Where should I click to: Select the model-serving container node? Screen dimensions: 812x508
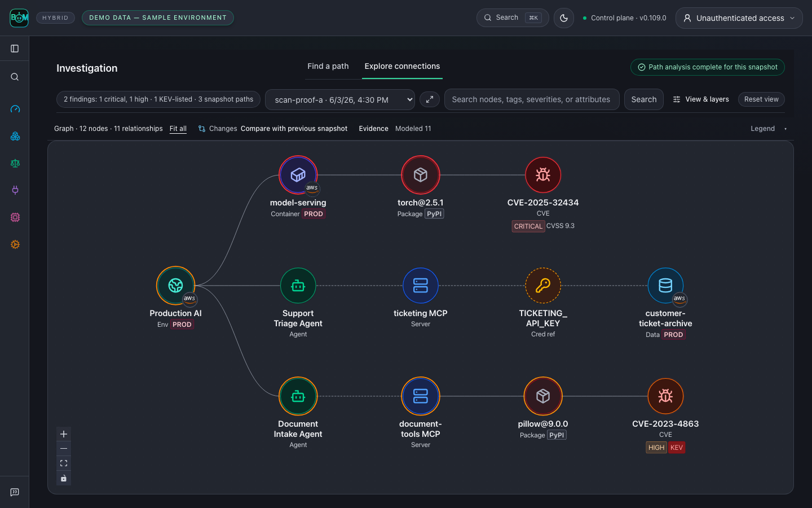click(x=298, y=175)
